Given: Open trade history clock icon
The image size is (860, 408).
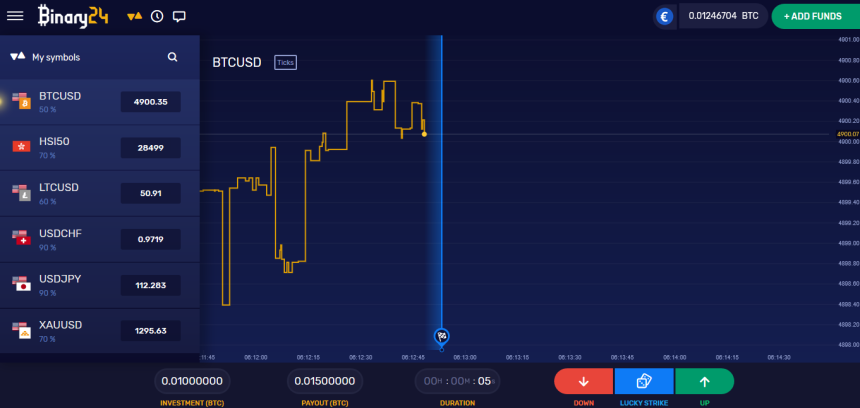Looking at the screenshot, I should (157, 16).
